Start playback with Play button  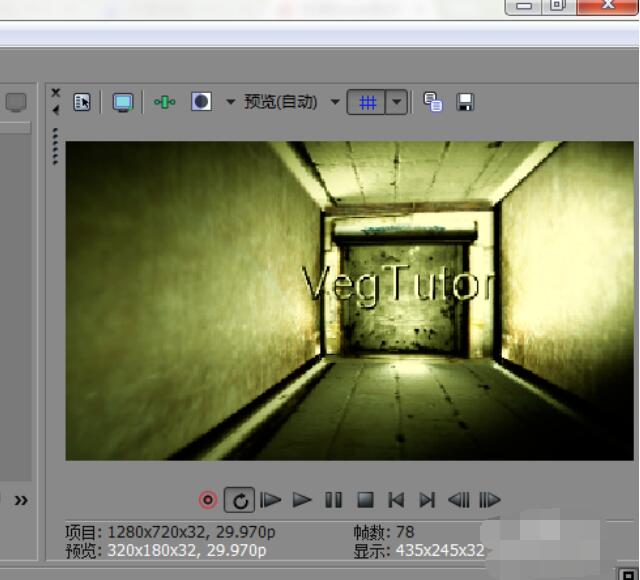(302, 500)
